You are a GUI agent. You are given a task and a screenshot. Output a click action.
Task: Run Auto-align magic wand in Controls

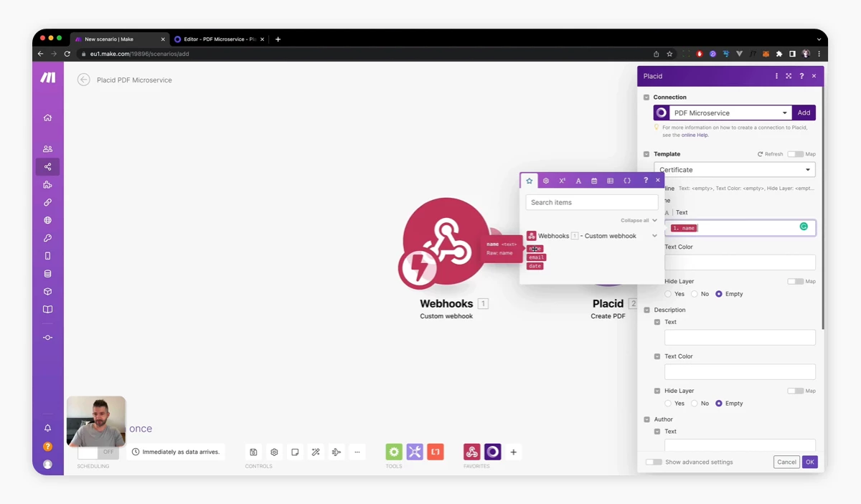pos(316,452)
